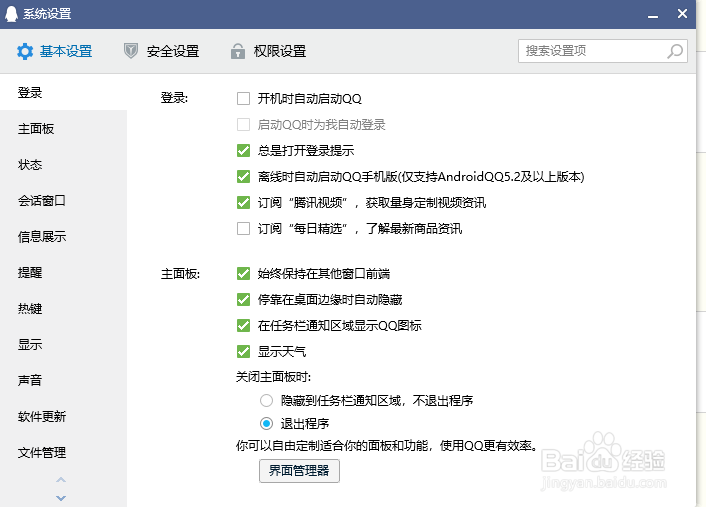Image resolution: width=706 pixels, height=507 pixels.
Task: Select 主面板 in the sidebar
Action: pyautogui.click(x=63, y=129)
